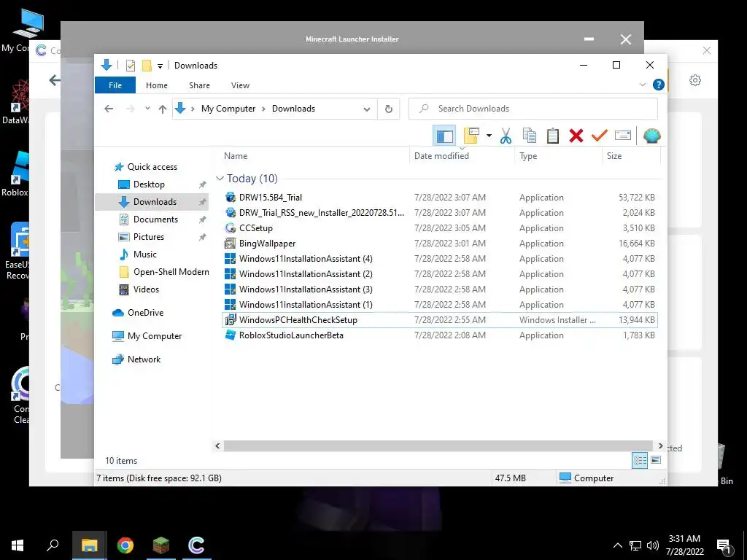The image size is (747, 560).
Task: Click My Computer in the address path
Action: pos(228,109)
